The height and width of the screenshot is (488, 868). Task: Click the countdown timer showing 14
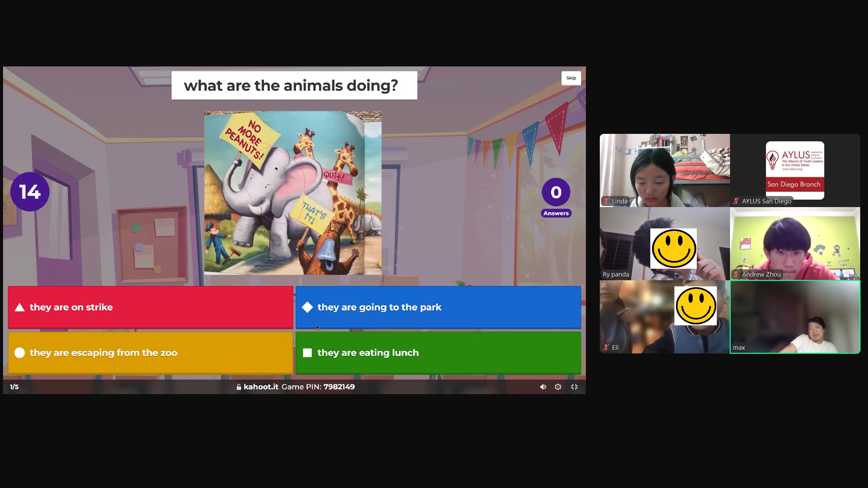(30, 192)
